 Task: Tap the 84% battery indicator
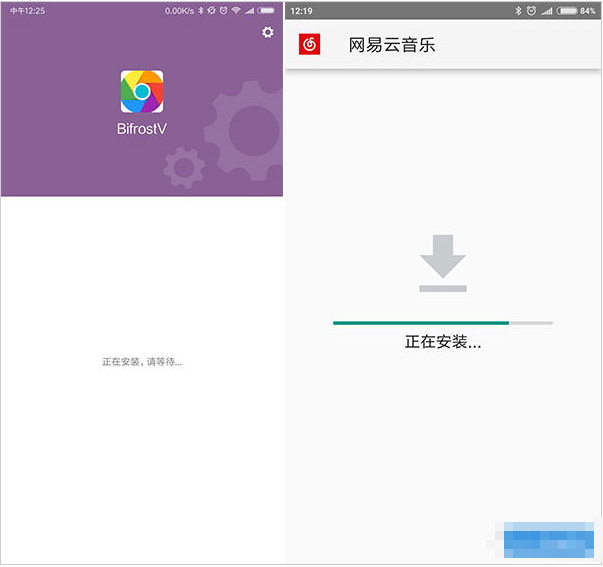[576, 11]
